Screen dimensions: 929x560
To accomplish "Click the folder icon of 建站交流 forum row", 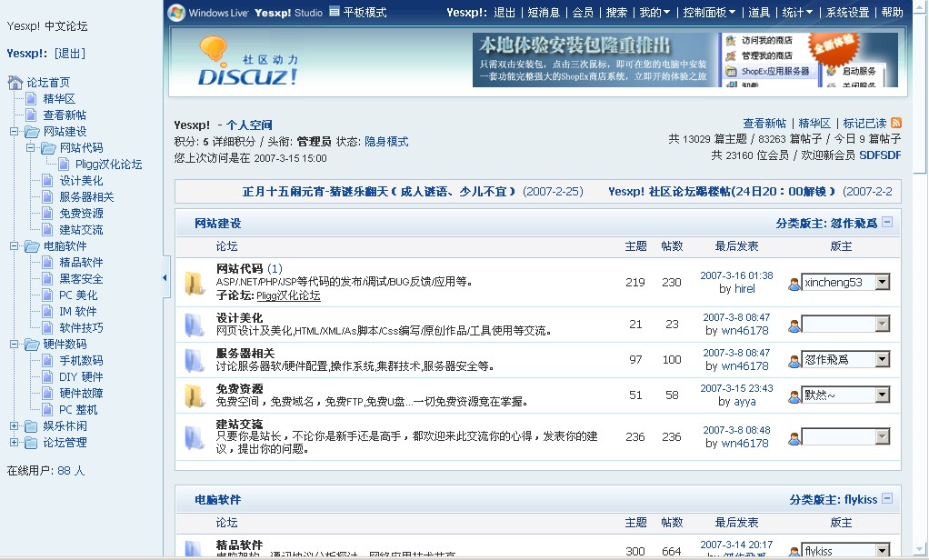I will (x=195, y=437).
